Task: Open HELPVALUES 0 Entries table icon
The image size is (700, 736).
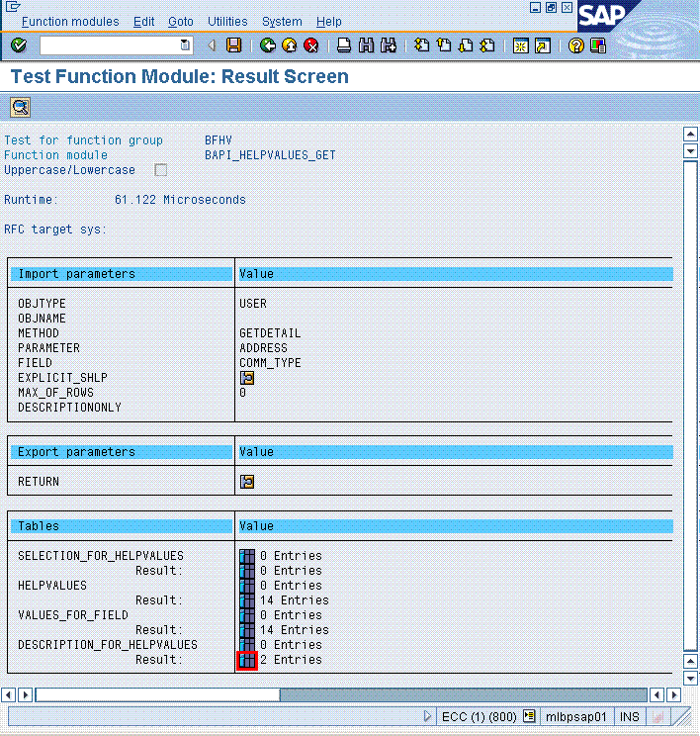Action: 247,586
